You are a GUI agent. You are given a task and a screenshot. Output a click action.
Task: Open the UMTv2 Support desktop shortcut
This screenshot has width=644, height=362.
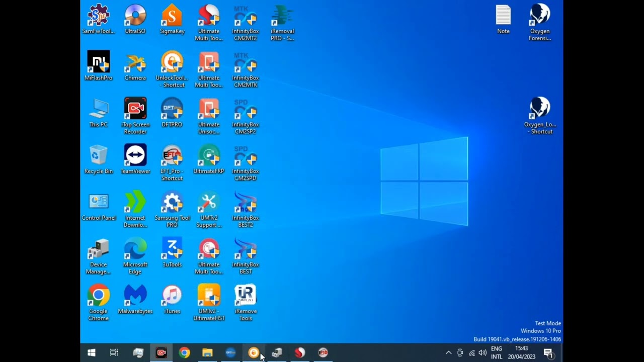(x=209, y=210)
